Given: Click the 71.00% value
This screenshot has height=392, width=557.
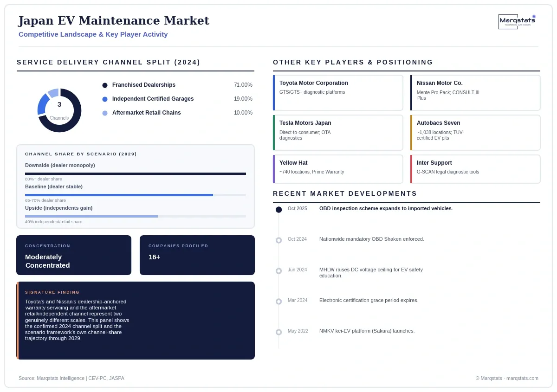Looking at the screenshot, I should [x=243, y=85].
